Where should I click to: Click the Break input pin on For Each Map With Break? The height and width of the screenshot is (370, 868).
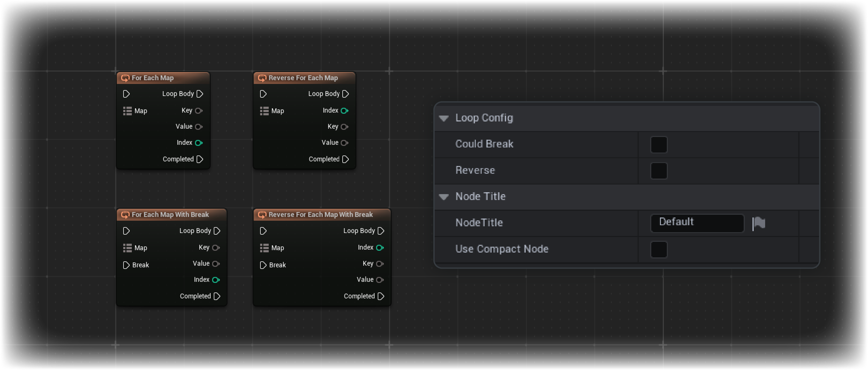coord(127,265)
